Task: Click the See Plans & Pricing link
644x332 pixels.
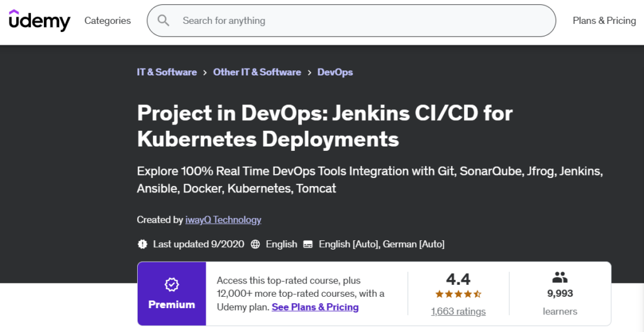Action: point(315,307)
